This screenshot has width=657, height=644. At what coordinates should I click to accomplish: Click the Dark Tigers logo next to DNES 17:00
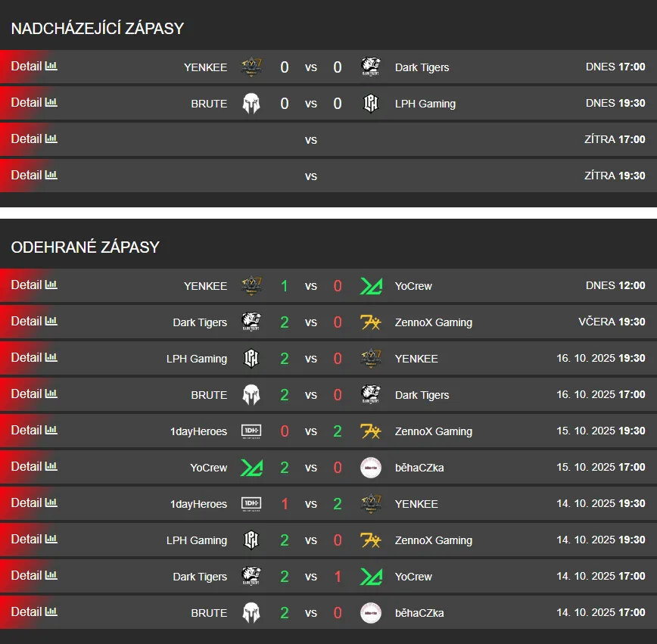point(371,66)
